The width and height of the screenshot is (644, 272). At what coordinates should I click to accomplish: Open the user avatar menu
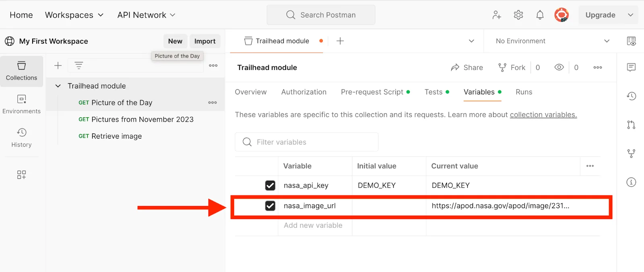pyautogui.click(x=561, y=15)
